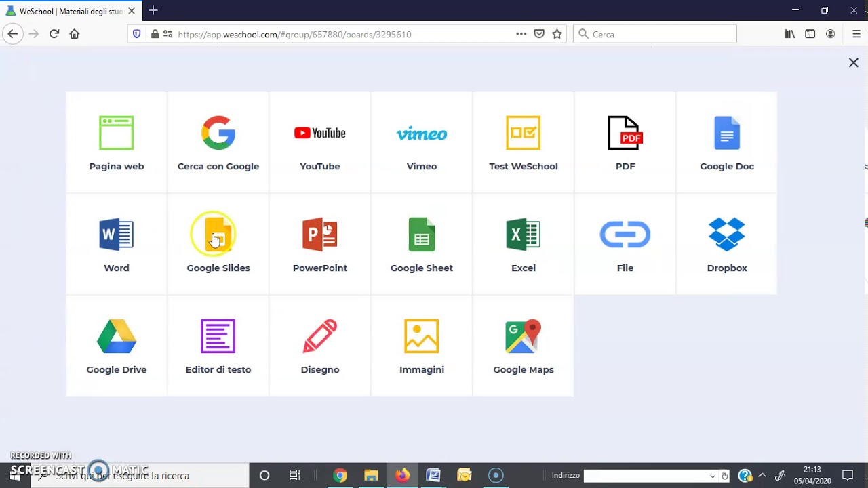The height and width of the screenshot is (488, 868).
Task: Close the resource picker overlay
Action: pyautogui.click(x=854, y=62)
